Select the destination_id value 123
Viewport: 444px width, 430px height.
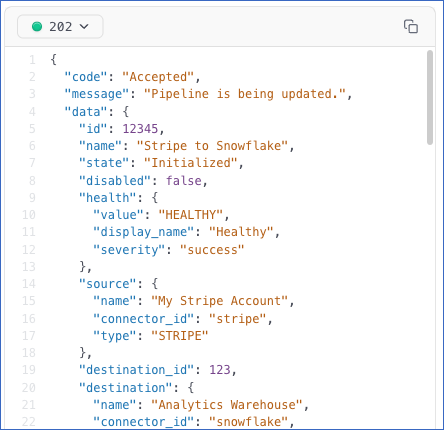[220, 370]
